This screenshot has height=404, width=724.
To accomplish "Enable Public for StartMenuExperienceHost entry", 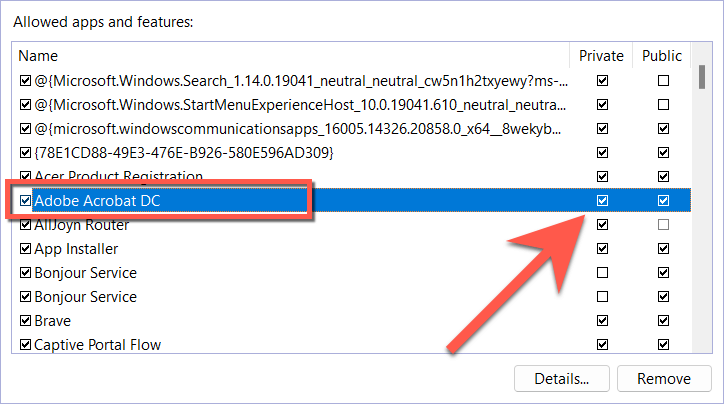I will click(663, 104).
